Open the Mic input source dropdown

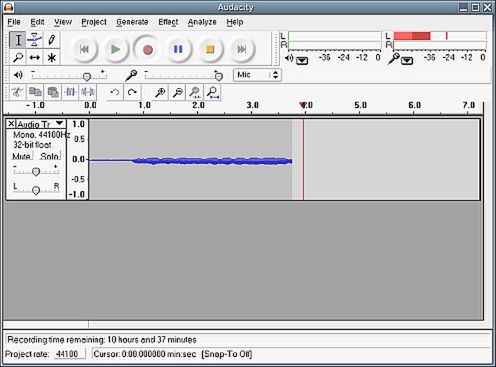click(x=257, y=75)
